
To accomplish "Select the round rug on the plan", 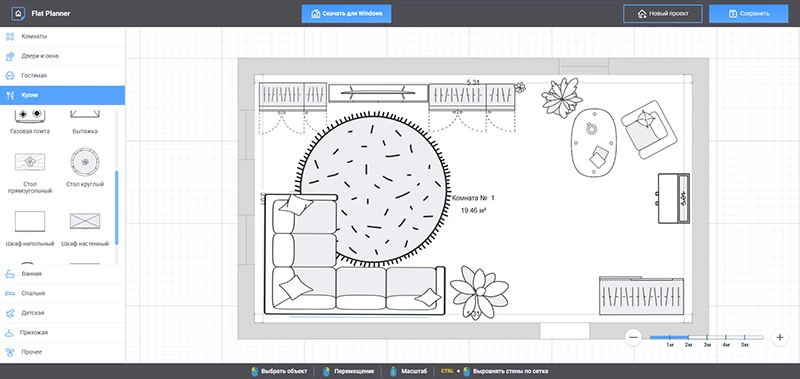I will (372, 189).
